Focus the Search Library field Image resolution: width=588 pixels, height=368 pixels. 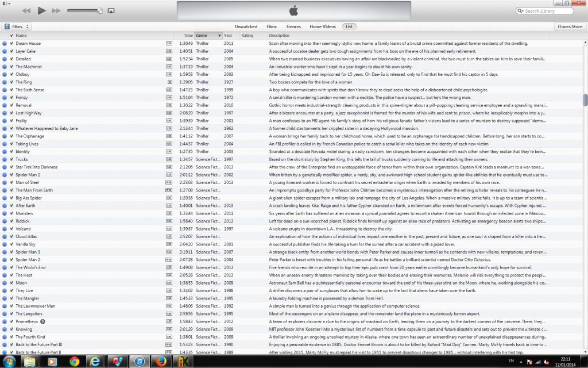(x=544, y=11)
